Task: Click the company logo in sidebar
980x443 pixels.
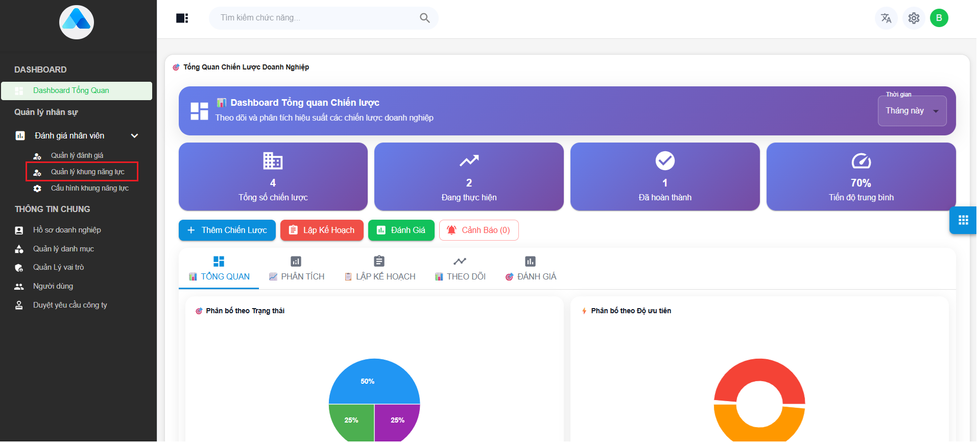Action: coord(77,22)
